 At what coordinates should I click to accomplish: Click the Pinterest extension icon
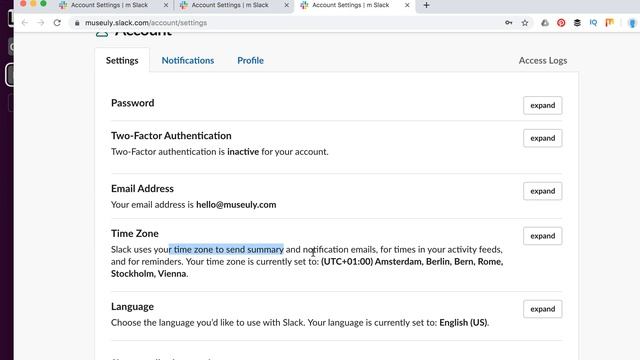(x=561, y=23)
